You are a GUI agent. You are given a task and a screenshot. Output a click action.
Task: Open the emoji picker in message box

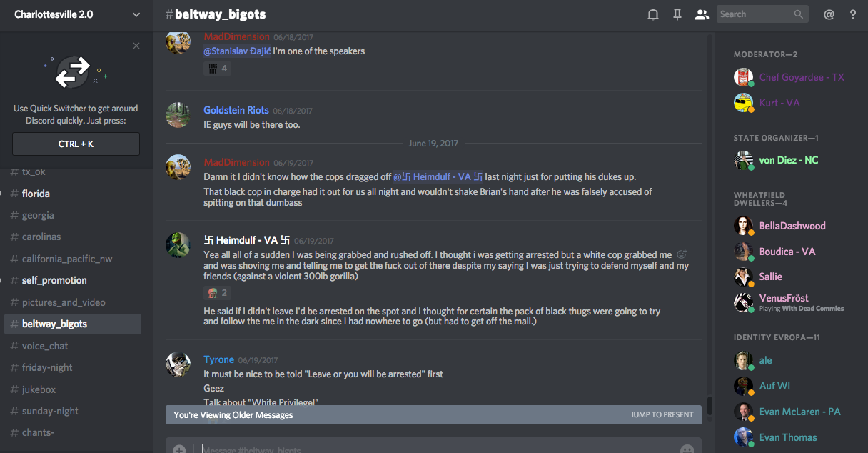(x=687, y=449)
